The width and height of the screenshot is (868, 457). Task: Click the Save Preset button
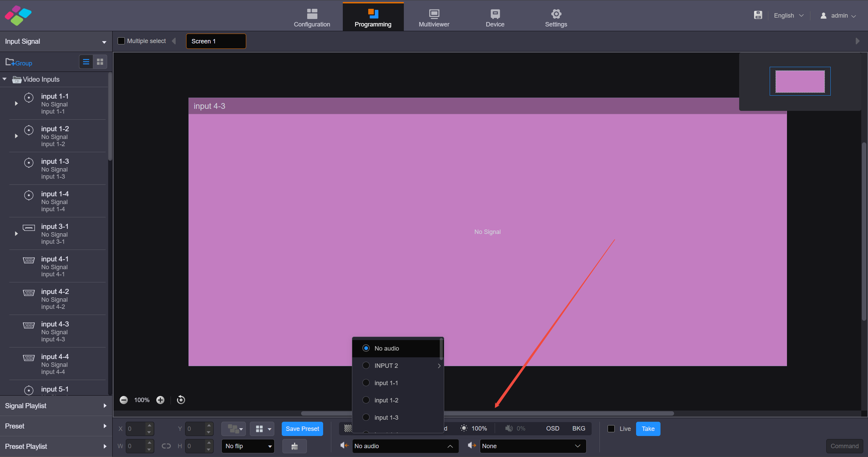tap(302, 429)
